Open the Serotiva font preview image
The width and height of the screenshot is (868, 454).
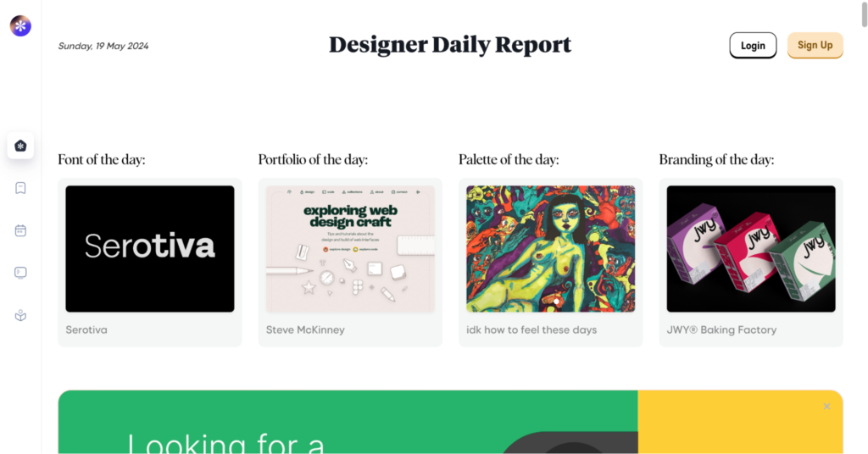tap(150, 249)
